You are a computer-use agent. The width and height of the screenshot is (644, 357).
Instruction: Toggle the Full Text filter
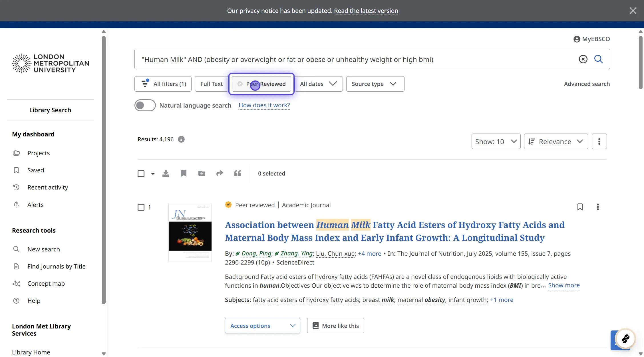tap(212, 84)
